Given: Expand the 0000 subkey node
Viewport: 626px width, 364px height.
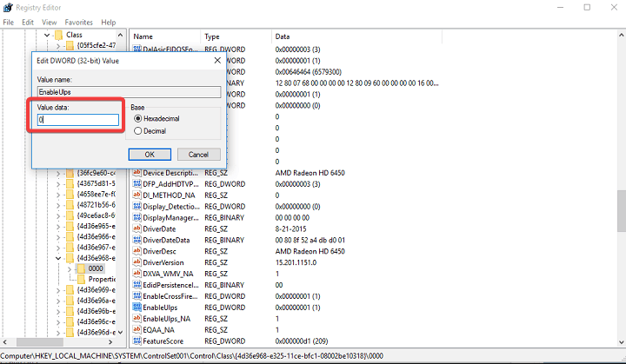Looking at the screenshot, I should click(x=70, y=269).
